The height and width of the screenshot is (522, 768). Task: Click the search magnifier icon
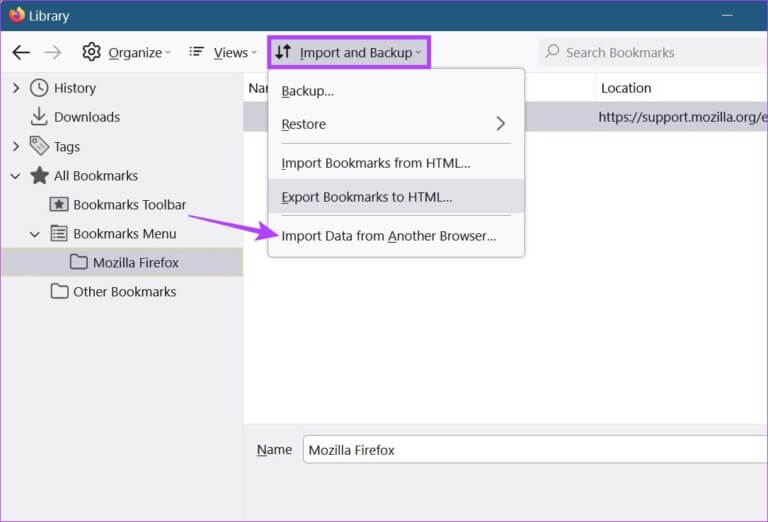click(552, 51)
